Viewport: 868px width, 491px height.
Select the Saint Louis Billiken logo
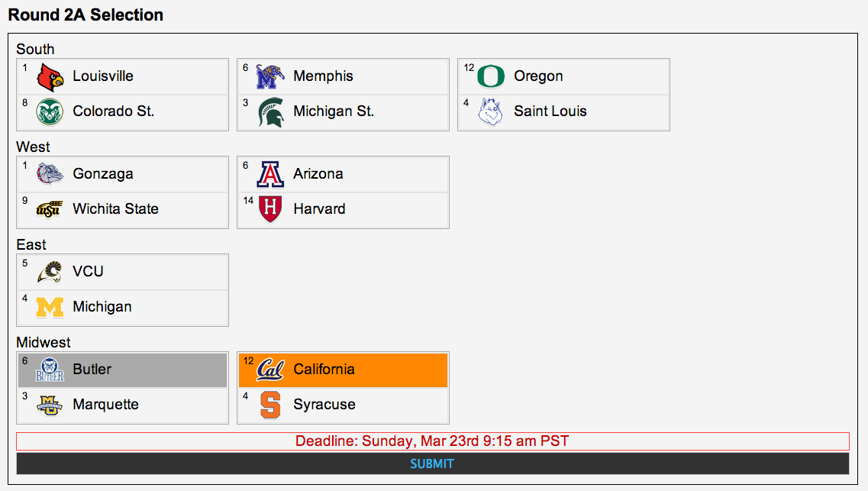point(490,111)
